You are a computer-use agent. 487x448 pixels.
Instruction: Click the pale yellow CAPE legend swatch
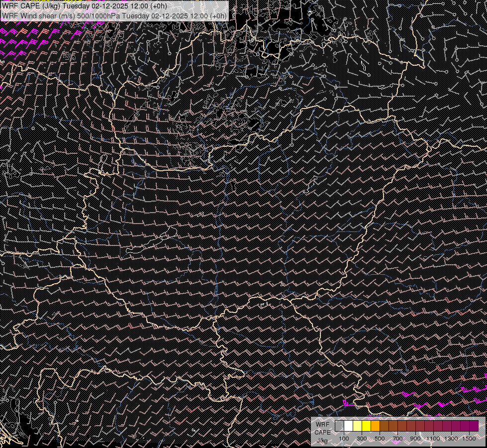coord(358,426)
